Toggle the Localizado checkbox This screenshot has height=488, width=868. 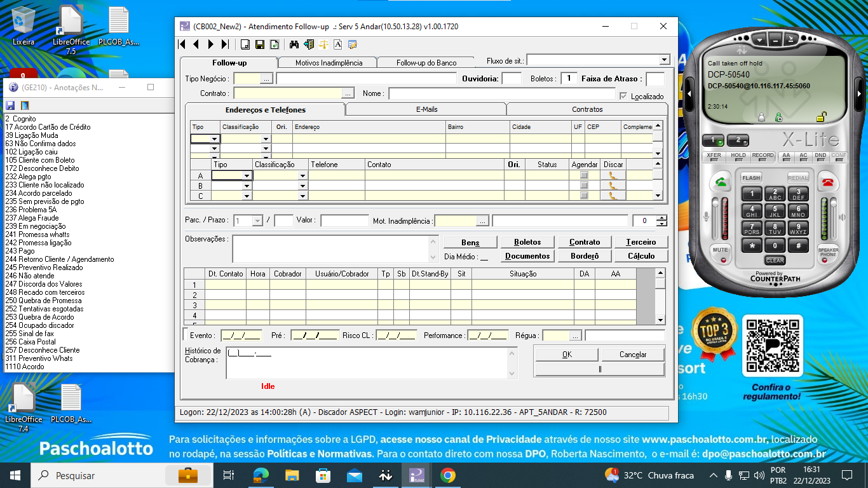pyautogui.click(x=623, y=97)
